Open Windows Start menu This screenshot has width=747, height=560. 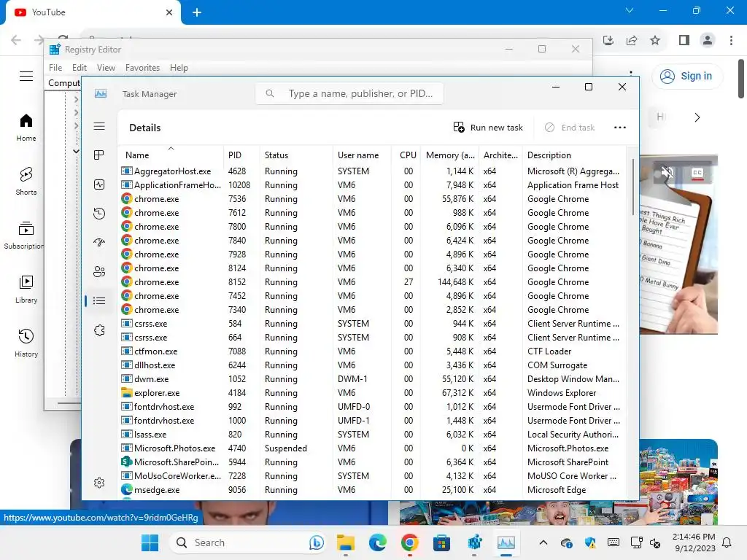pos(150,542)
